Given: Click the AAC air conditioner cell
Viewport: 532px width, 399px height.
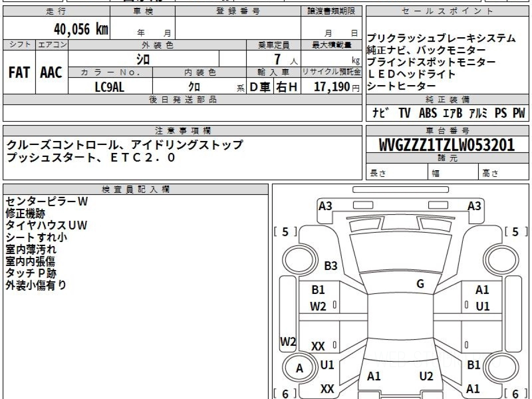Looking at the screenshot, I should 51,73.
